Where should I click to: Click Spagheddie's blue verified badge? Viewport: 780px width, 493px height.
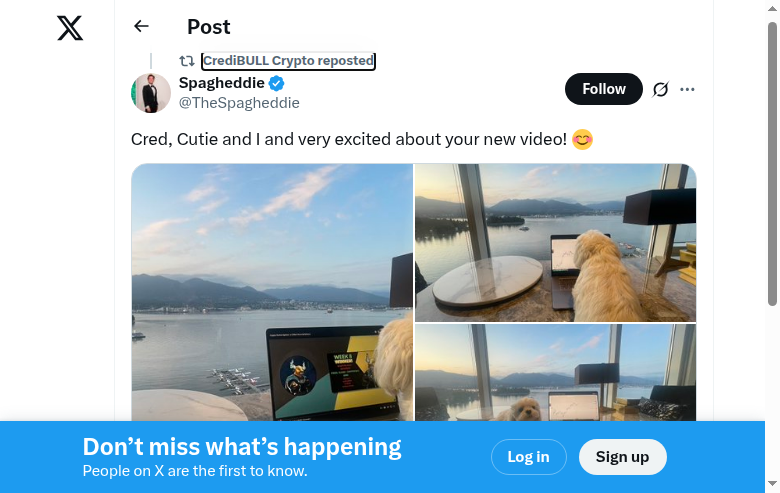(277, 83)
